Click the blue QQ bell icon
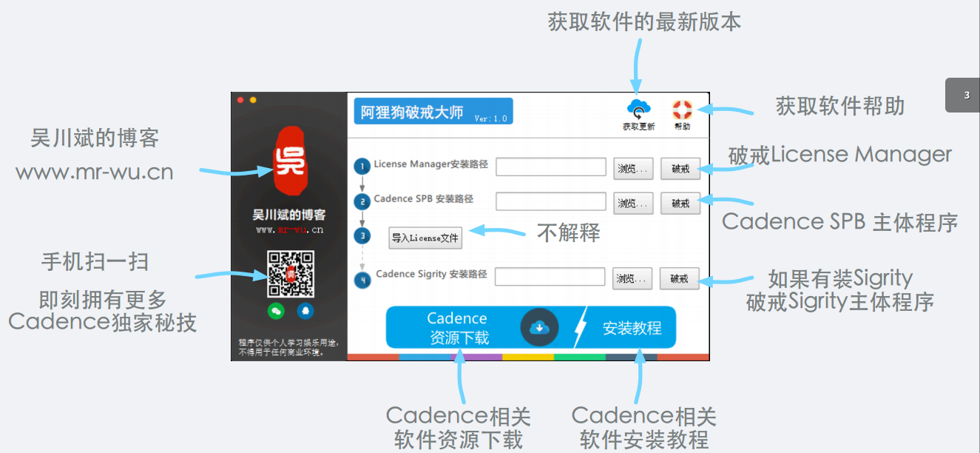The width and height of the screenshot is (980, 453). tap(305, 311)
